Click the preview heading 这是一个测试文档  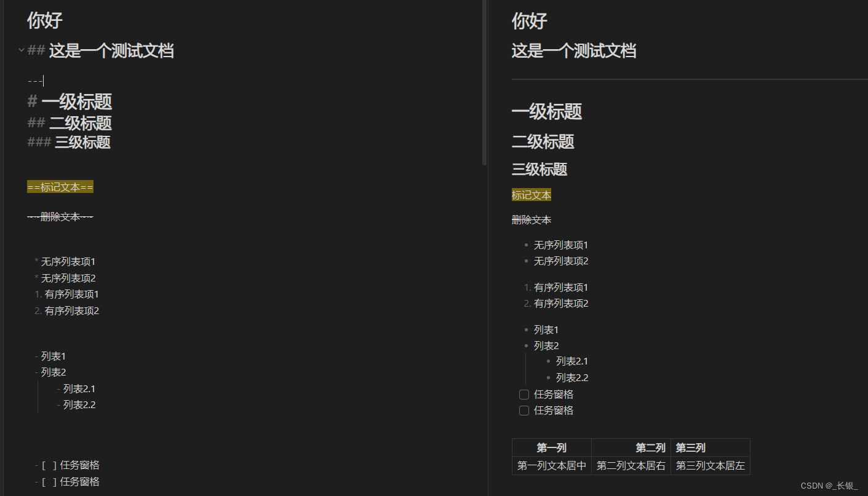point(574,50)
